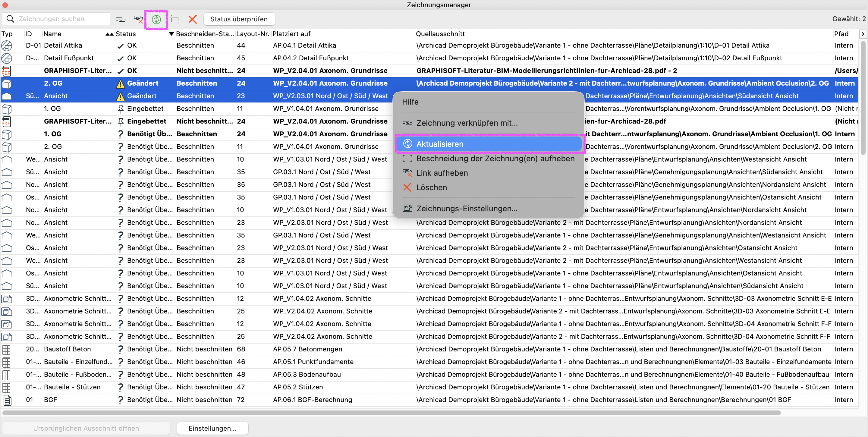
Task: Click the Detail Fußpunkt row type icon
Action: [x=6, y=58]
